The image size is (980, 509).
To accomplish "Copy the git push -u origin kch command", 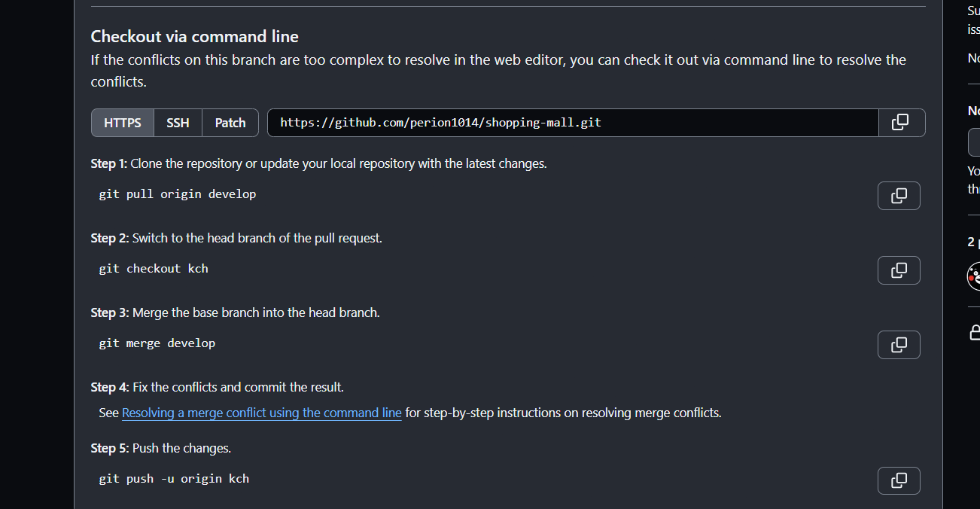I will (899, 480).
